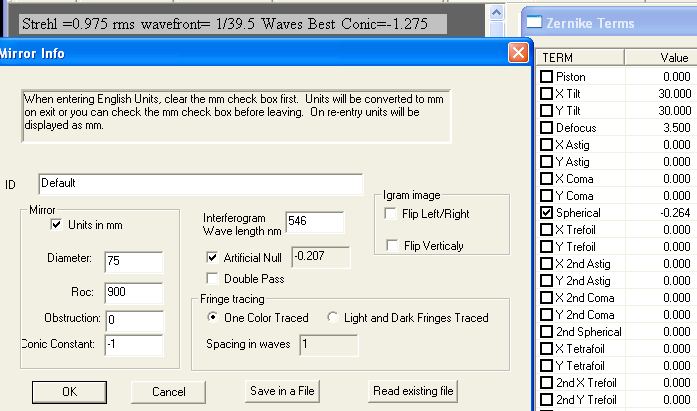Check the 2nd Y Trefoil term

[546, 399]
